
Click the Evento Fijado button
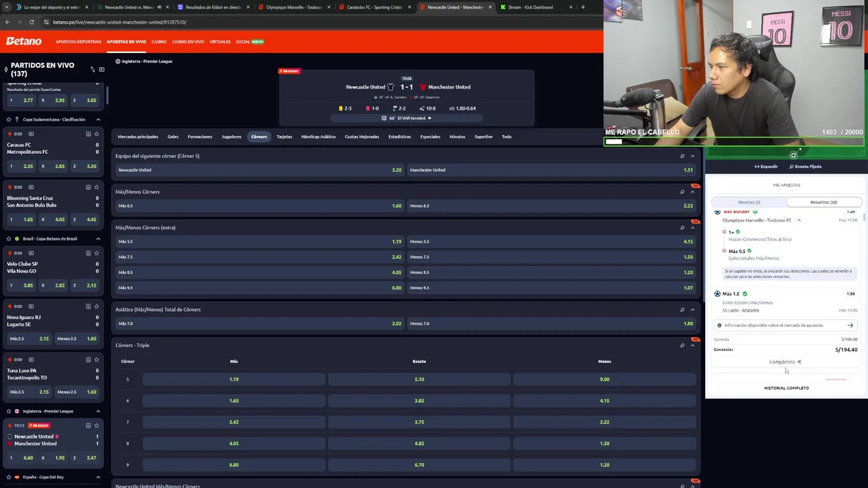[806, 167]
